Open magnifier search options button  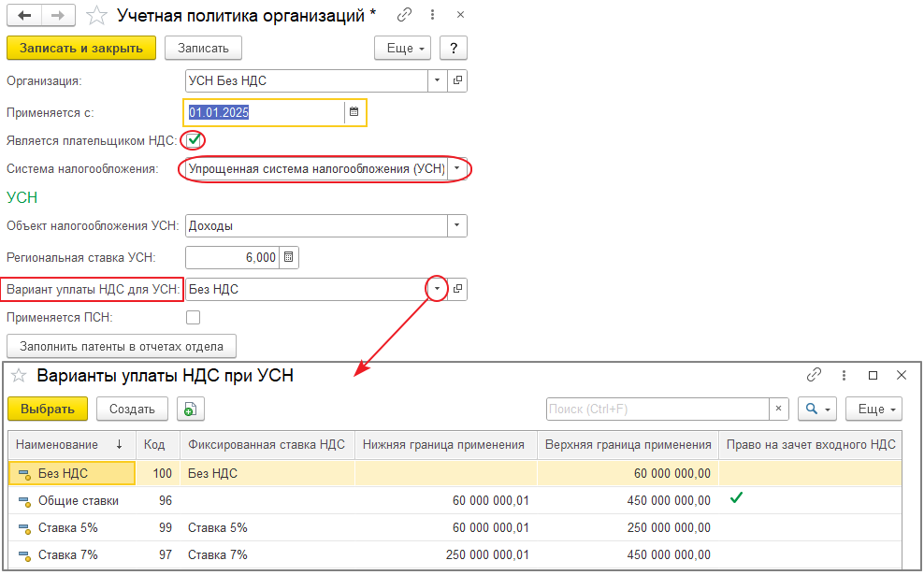(x=817, y=409)
